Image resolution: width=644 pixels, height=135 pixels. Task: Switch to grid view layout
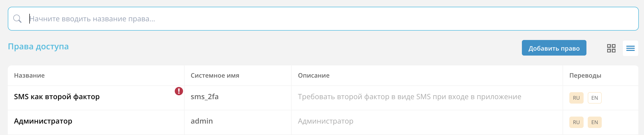[x=611, y=48]
